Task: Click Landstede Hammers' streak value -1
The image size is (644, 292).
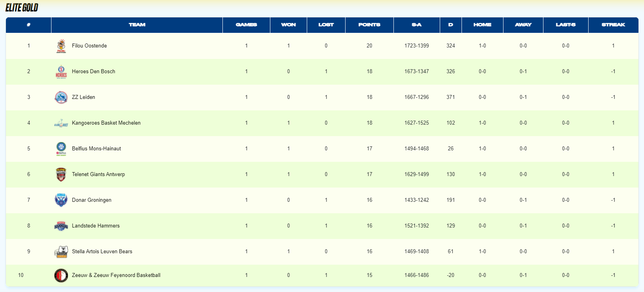Action: coord(613,226)
